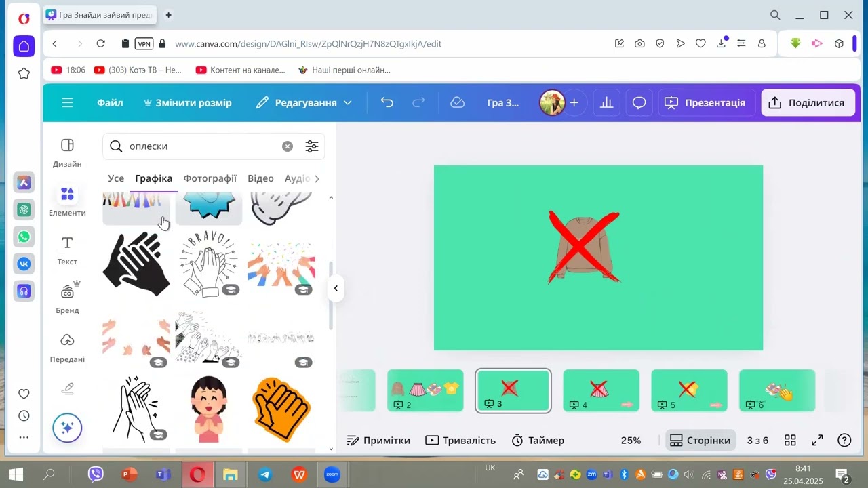Launch the Canva magic assistant sparkle button

[x=67, y=428]
